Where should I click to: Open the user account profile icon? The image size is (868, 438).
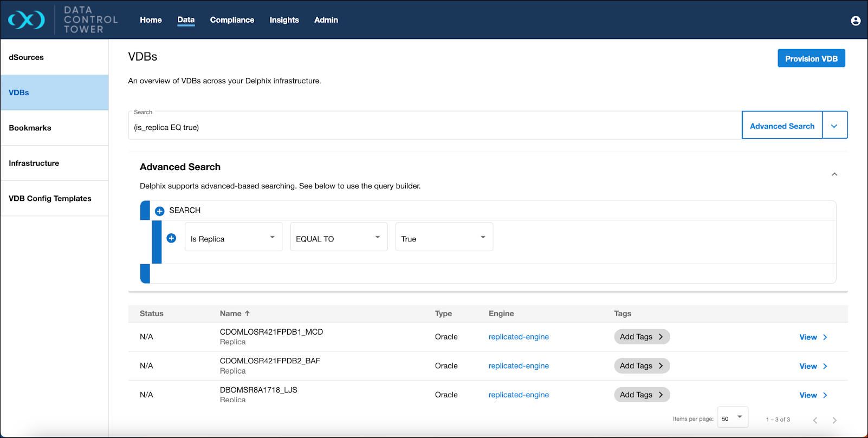(x=856, y=21)
